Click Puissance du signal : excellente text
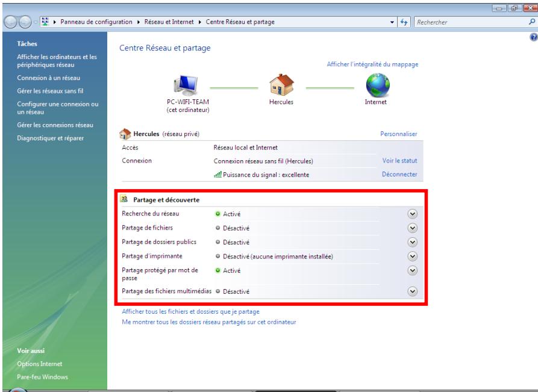 (x=266, y=175)
